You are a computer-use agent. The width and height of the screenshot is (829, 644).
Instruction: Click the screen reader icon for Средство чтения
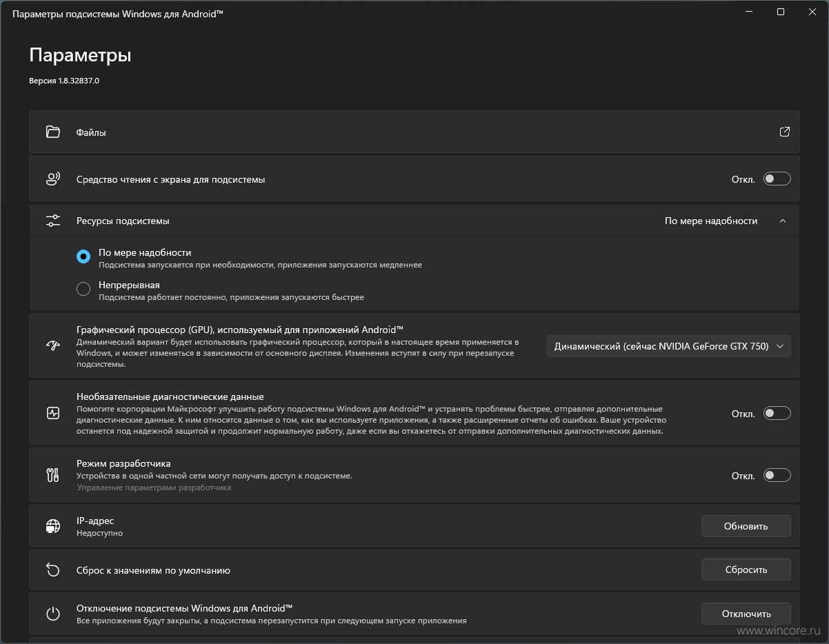[x=53, y=179]
